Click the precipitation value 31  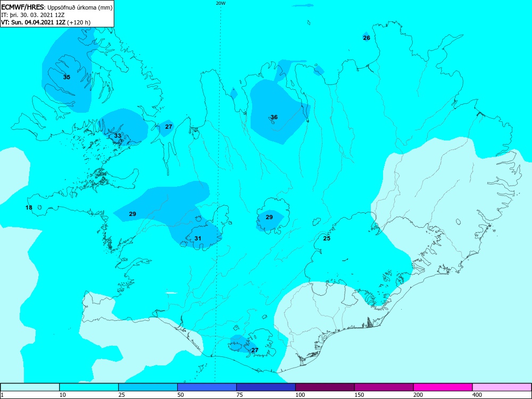[198, 238]
